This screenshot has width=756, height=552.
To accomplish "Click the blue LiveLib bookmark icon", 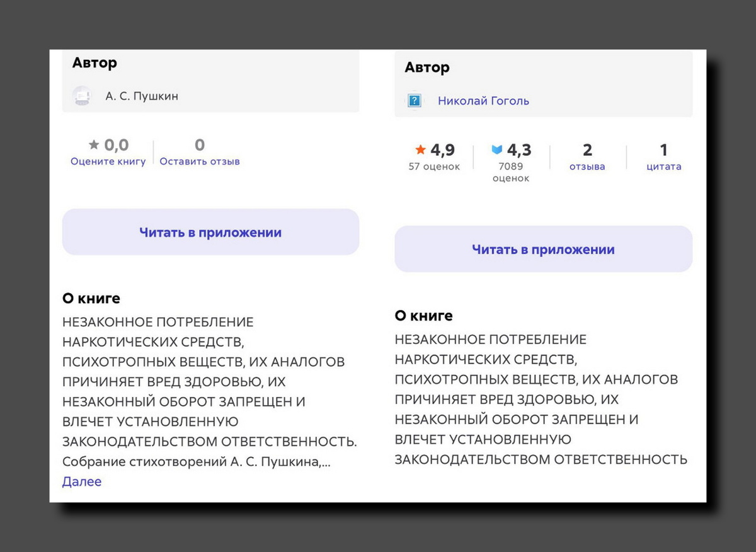I will pyautogui.click(x=497, y=149).
